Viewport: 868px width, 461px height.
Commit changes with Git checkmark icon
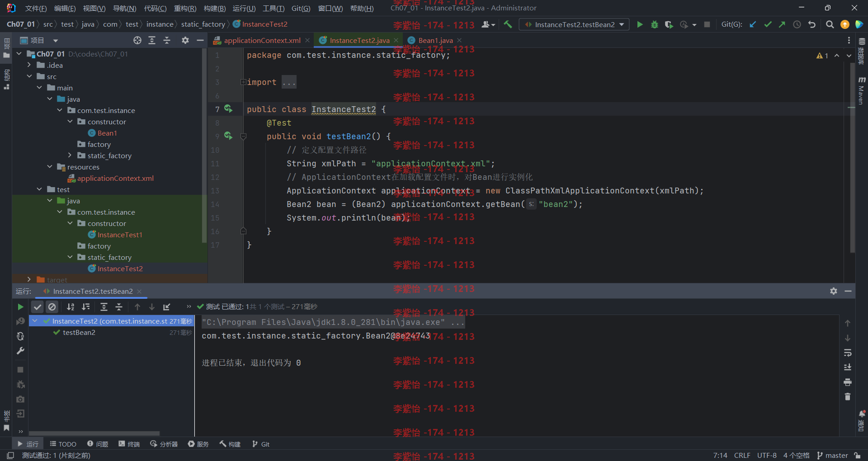pyautogui.click(x=768, y=24)
